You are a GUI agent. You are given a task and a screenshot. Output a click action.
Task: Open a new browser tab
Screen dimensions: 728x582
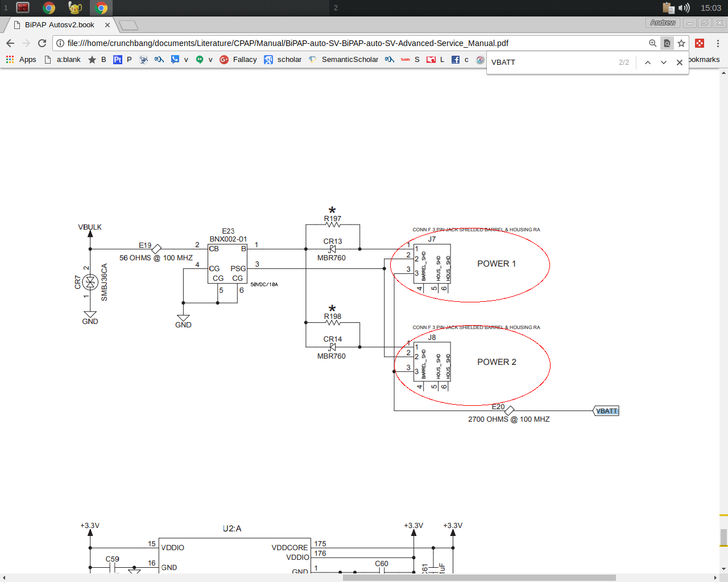(x=129, y=25)
